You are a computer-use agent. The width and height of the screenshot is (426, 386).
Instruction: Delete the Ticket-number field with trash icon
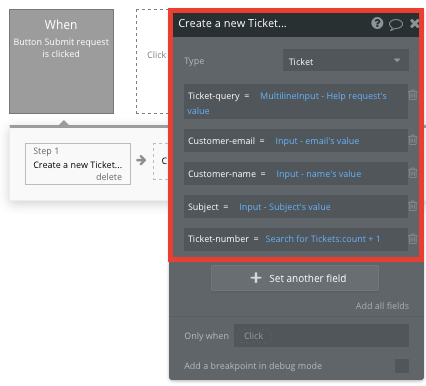[413, 238]
